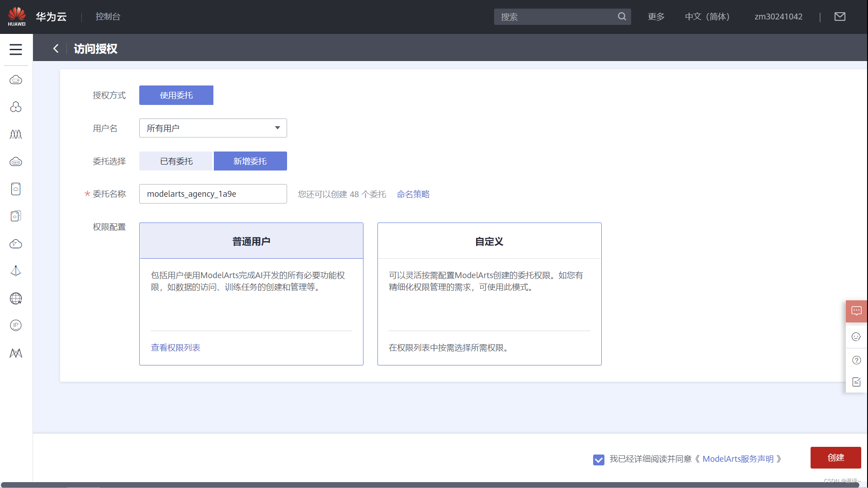This screenshot has height=488, width=868.
Task: Click the 您还可以创建 48 个委托 hint text
Action: coord(342,194)
